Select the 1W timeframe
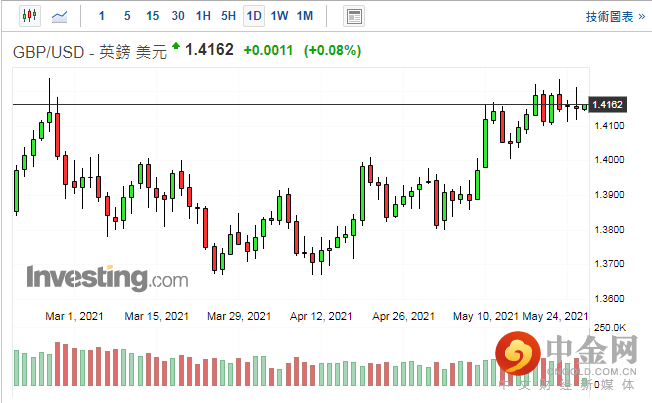The width and height of the screenshot is (652, 403). (279, 16)
